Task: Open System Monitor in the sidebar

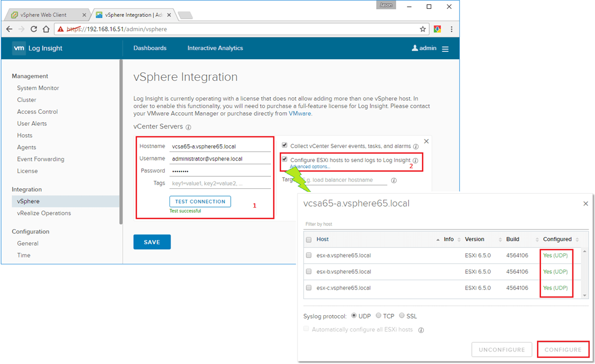Action: coord(38,88)
